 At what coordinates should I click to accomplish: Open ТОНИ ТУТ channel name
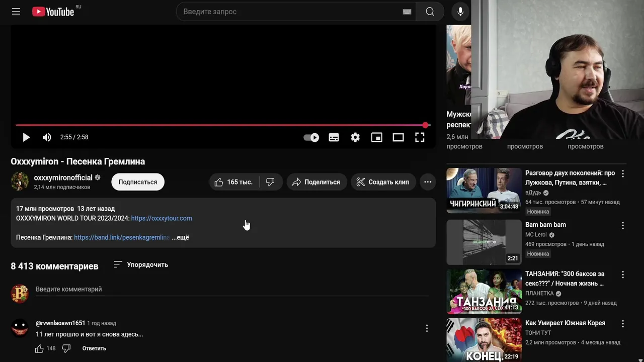coord(538,333)
